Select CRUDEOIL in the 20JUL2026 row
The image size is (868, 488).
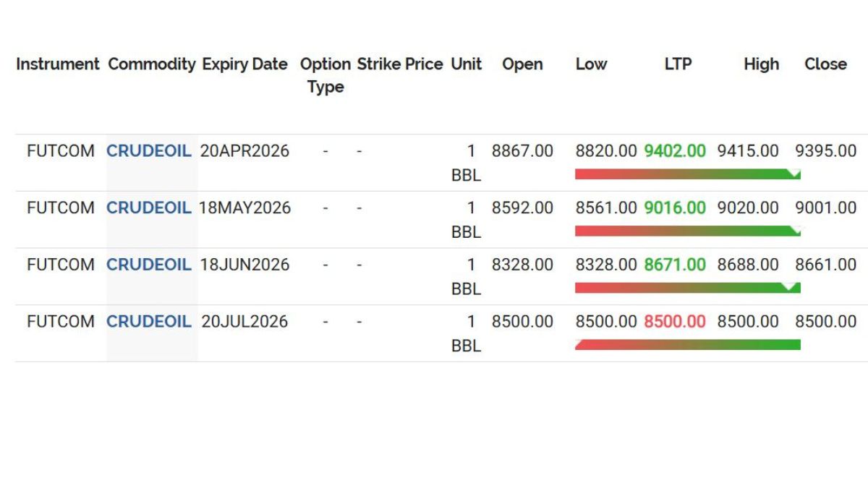pyautogui.click(x=148, y=321)
